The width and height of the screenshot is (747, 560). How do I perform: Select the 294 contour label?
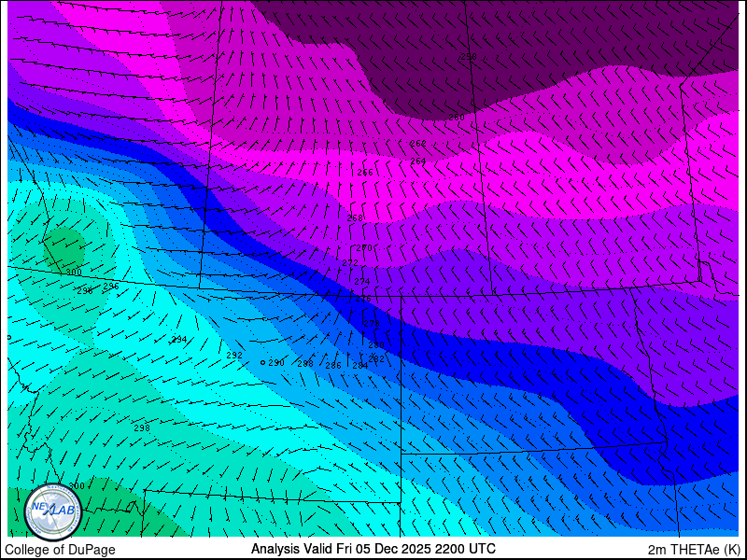tap(179, 340)
